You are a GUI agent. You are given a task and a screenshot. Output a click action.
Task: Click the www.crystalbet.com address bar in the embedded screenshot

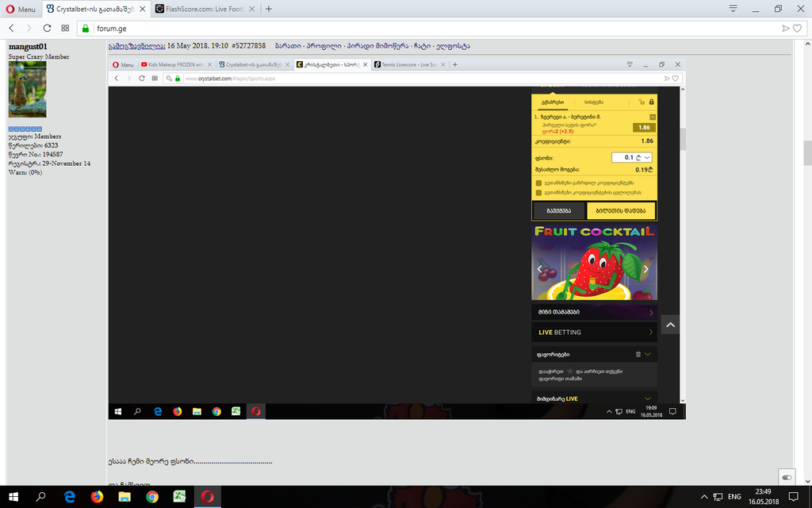tap(422, 79)
